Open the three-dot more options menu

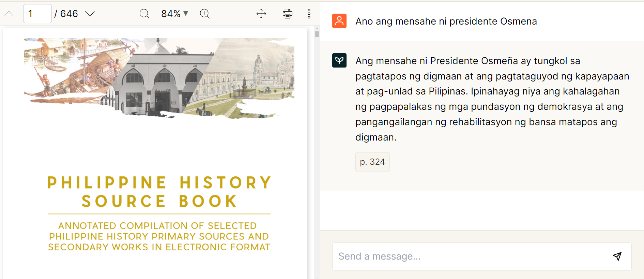(309, 14)
